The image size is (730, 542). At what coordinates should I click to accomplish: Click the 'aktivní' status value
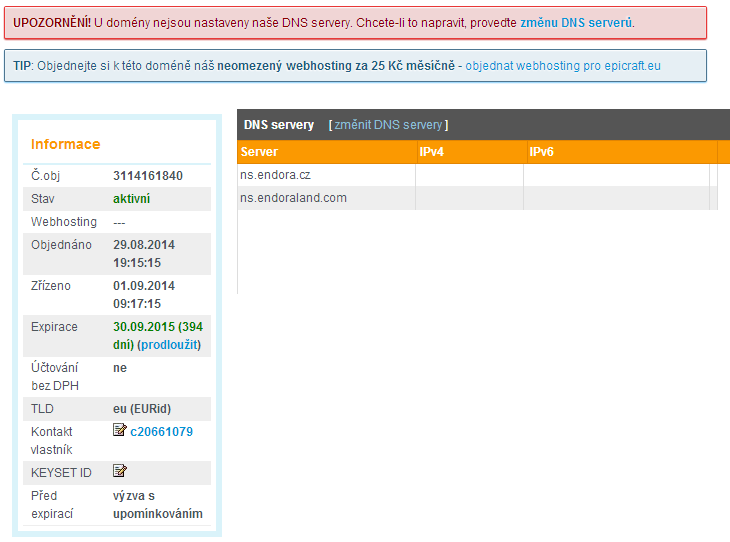pyautogui.click(x=132, y=199)
